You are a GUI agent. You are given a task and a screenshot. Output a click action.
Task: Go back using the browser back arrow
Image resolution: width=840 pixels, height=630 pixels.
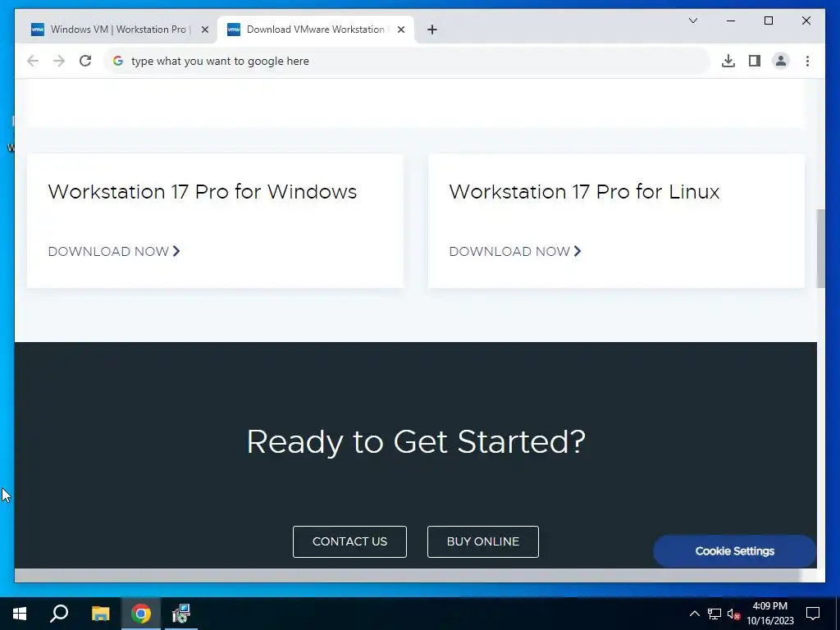33,61
